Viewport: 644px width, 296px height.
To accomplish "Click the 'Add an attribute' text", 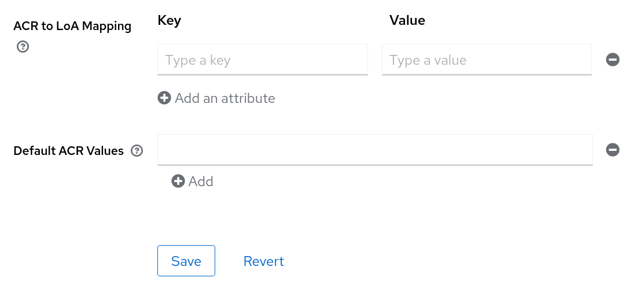I will coord(225,98).
